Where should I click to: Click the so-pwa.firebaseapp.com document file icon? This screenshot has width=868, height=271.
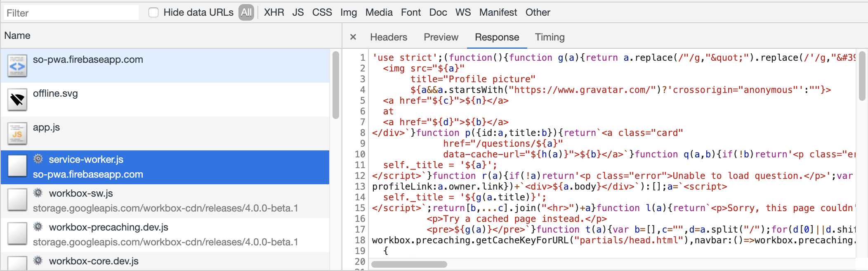click(17, 66)
